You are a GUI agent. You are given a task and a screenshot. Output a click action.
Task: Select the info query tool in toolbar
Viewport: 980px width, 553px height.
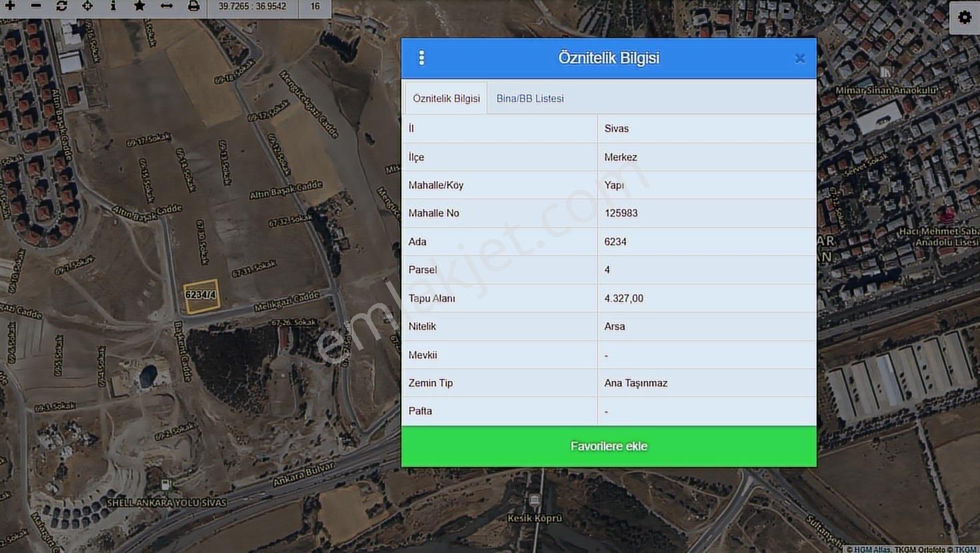pyautogui.click(x=113, y=6)
